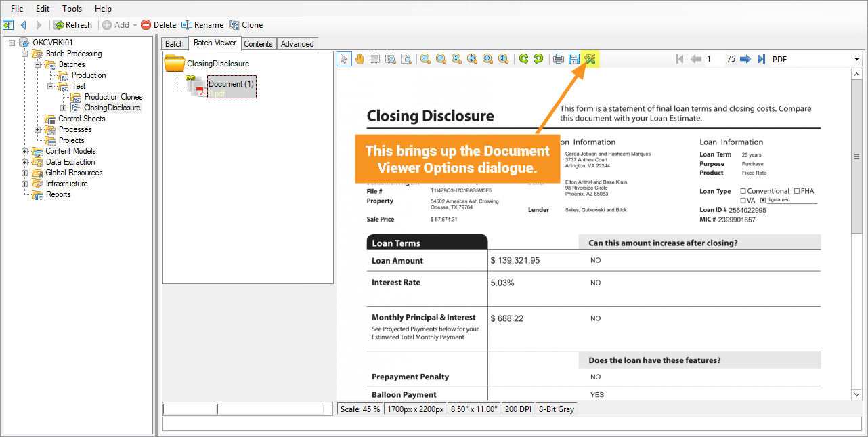868x437 pixels.
Task: Print the document via printer icon
Action: 559,59
